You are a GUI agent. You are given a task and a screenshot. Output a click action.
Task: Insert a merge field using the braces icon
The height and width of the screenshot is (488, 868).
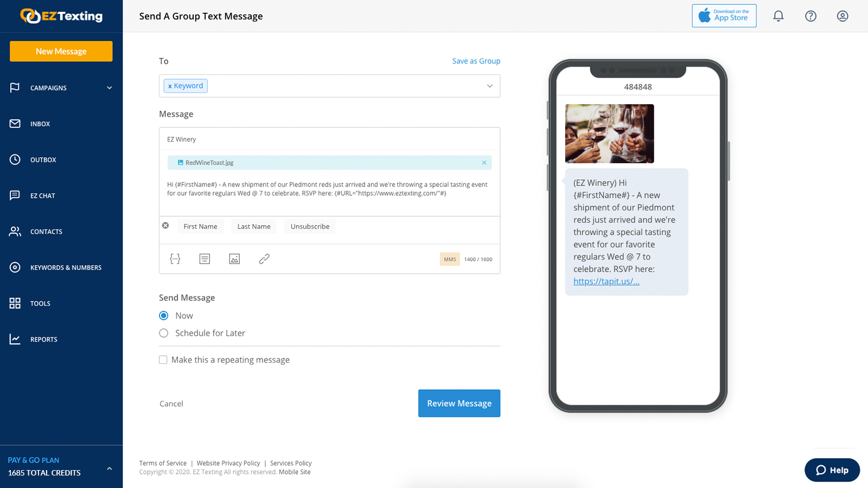(175, 259)
